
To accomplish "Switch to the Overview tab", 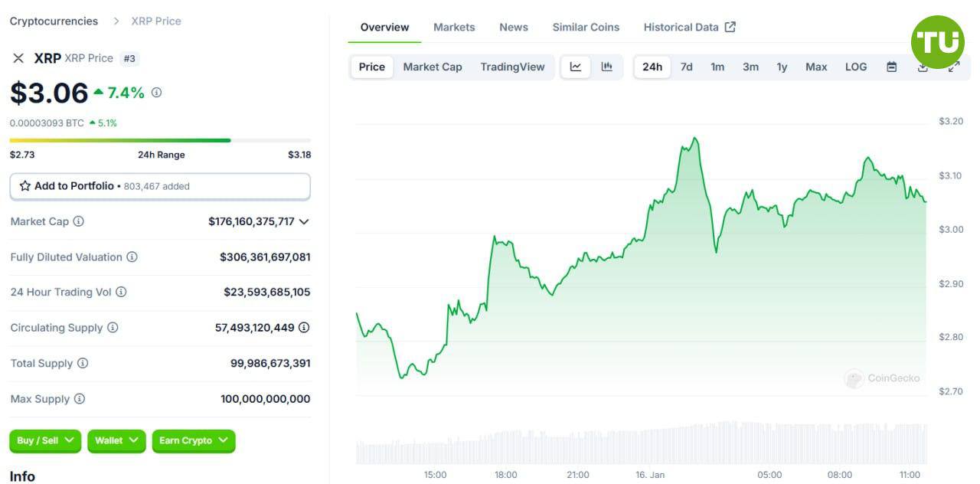I will [x=384, y=27].
